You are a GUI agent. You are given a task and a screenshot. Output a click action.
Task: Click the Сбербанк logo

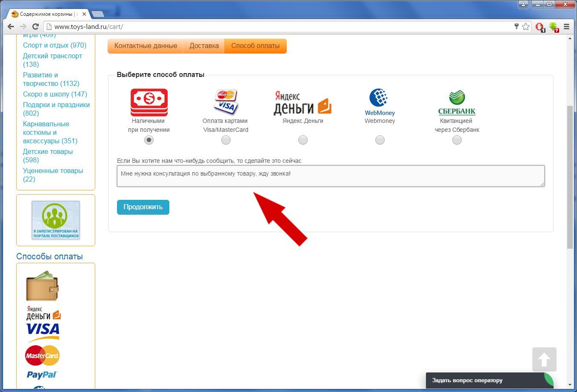coord(457,102)
